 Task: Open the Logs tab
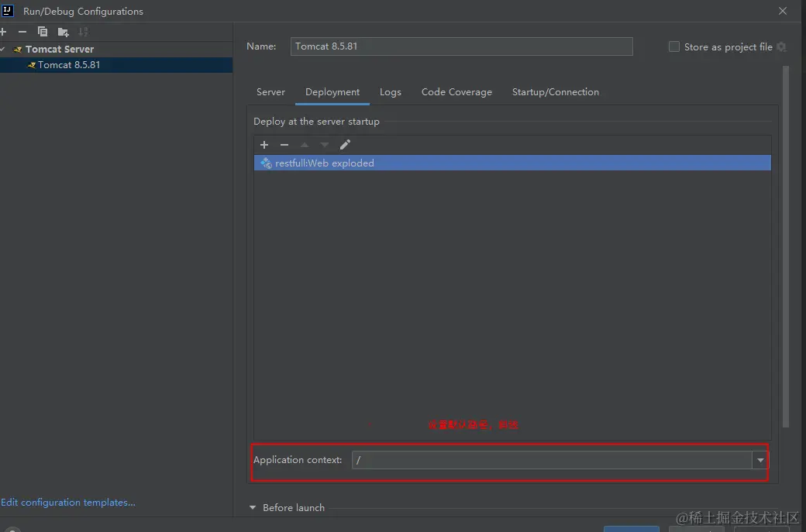(390, 92)
